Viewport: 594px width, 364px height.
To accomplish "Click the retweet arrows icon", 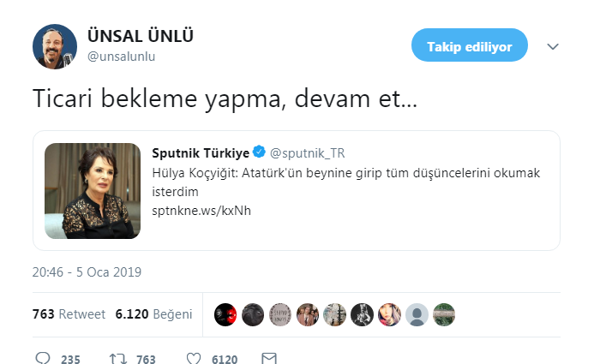I will tap(117, 358).
